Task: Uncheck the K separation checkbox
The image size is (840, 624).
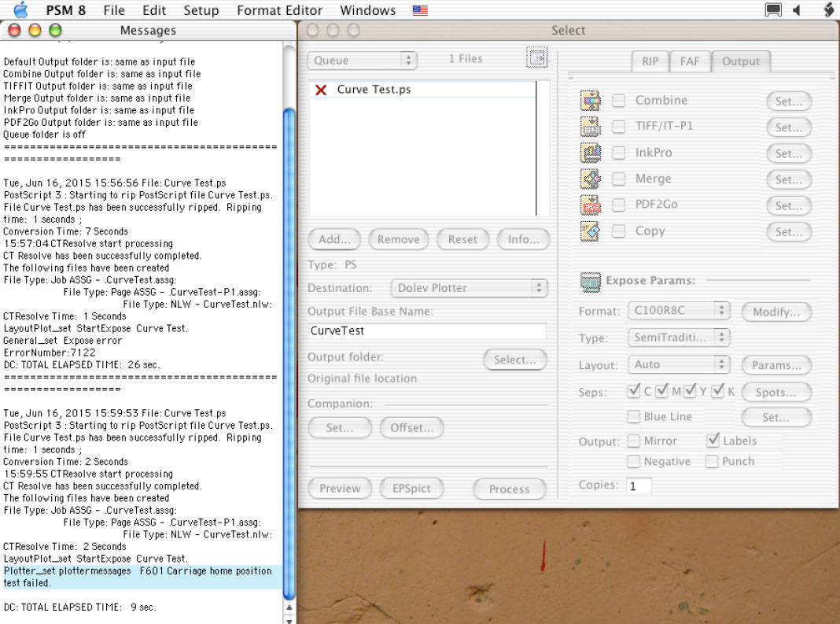Action: pyautogui.click(x=718, y=391)
